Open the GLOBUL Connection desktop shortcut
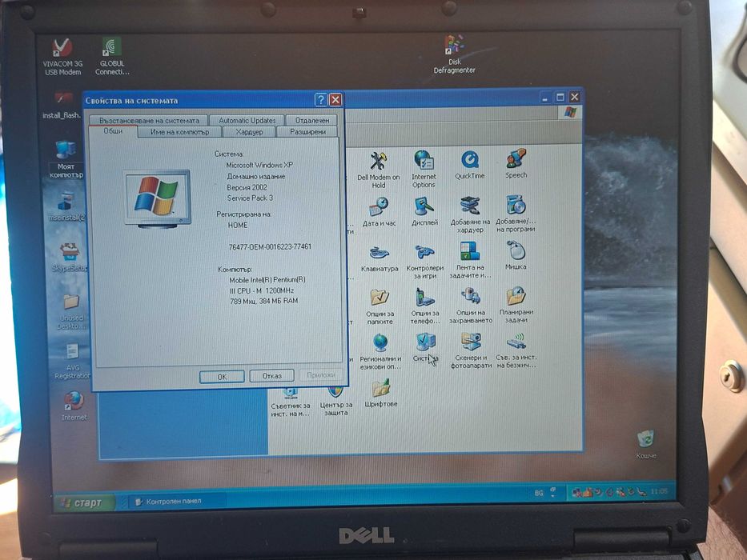Viewport: 747px width, 560px height. point(112,56)
